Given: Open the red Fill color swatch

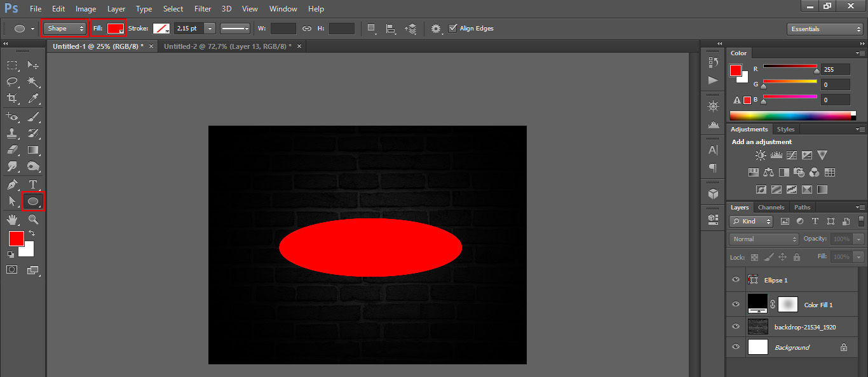Looking at the screenshot, I should pyautogui.click(x=115, y=29).
